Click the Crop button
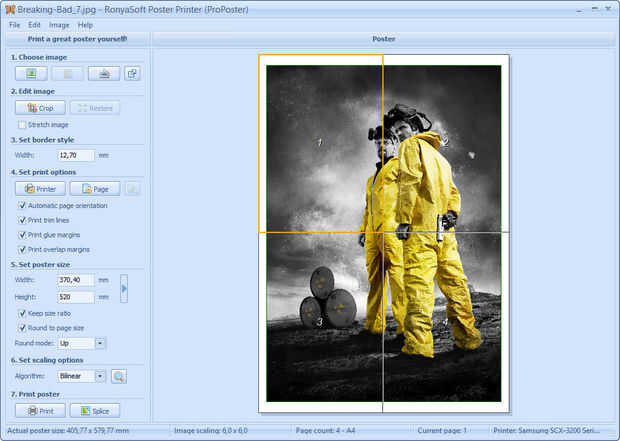This screenshot has height=441, width=620. point(40,108)
